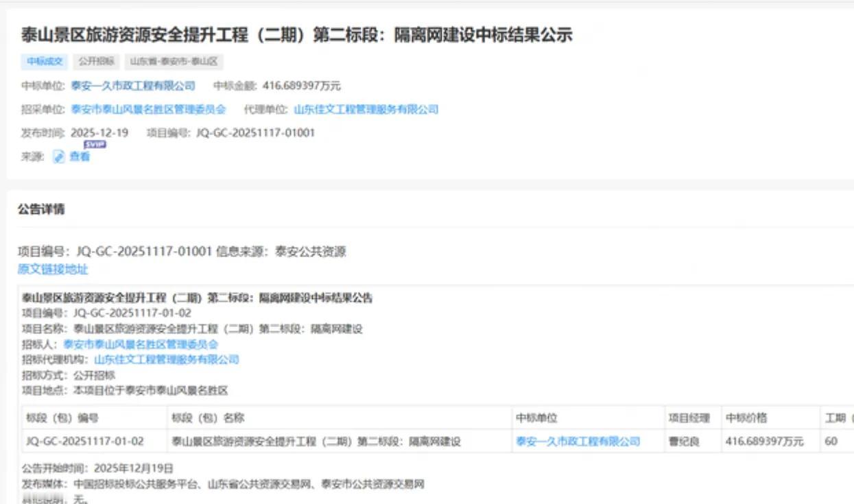The width and height of the screenshot is (854, 504).
Task: Click the SVIP badge above 查看
Action: (x=95, y=144)
